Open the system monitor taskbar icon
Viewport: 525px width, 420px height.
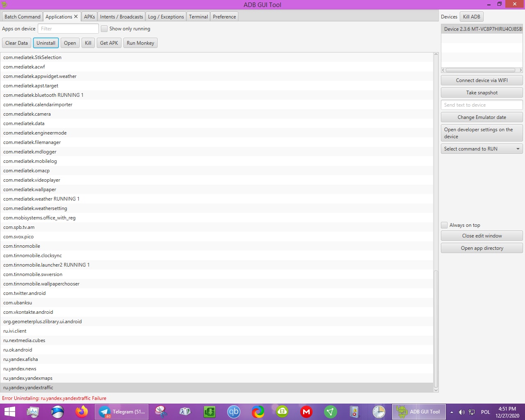pos(33,411)
